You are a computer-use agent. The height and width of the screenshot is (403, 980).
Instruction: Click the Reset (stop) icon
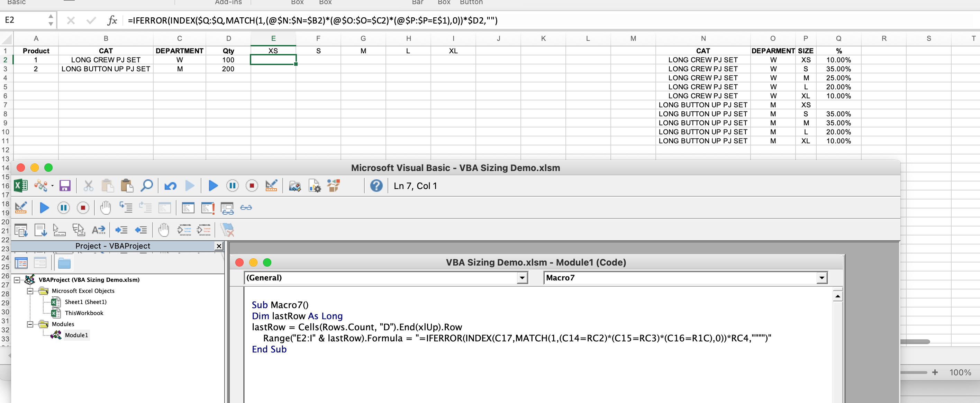[x=252, y=186]
